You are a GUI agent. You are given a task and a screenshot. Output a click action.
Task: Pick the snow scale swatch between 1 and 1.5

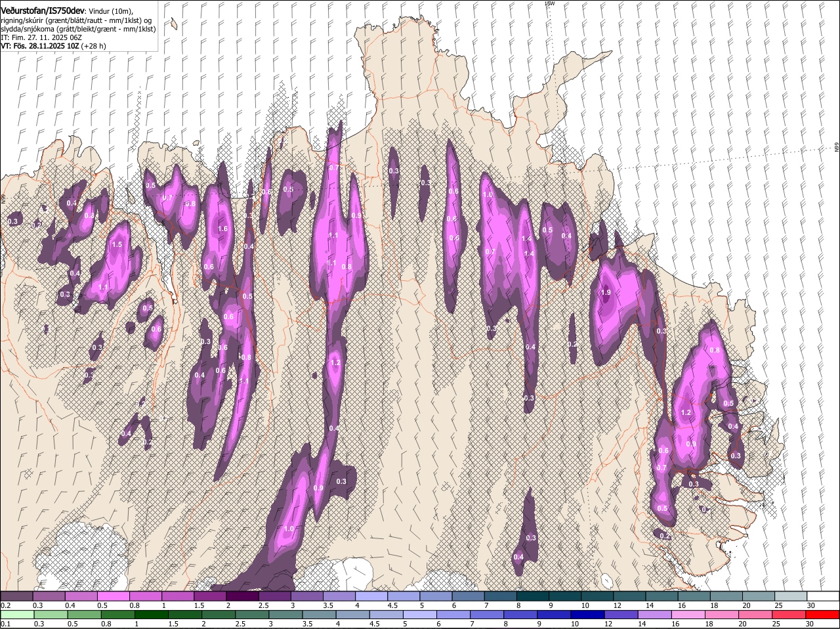tap(177, 596)
